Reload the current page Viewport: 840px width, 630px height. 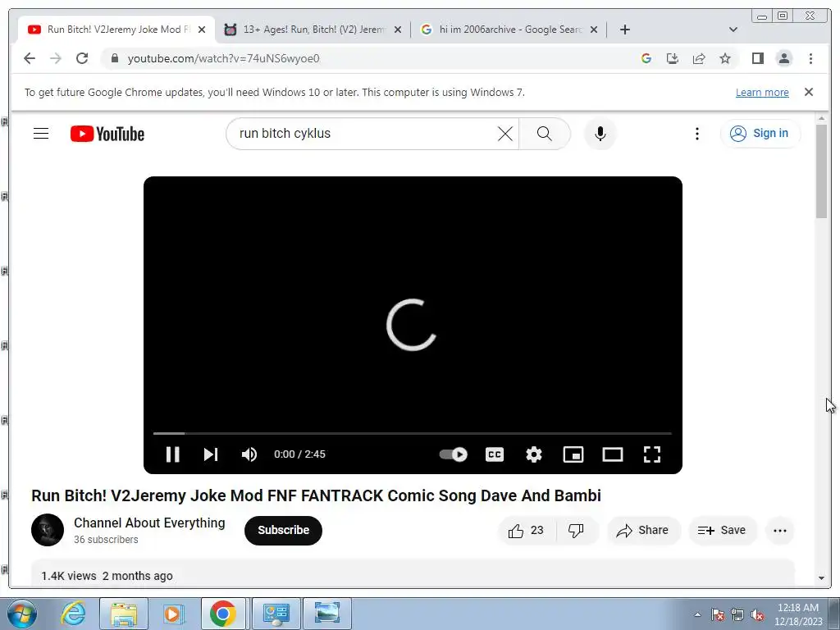pos(82,58)
